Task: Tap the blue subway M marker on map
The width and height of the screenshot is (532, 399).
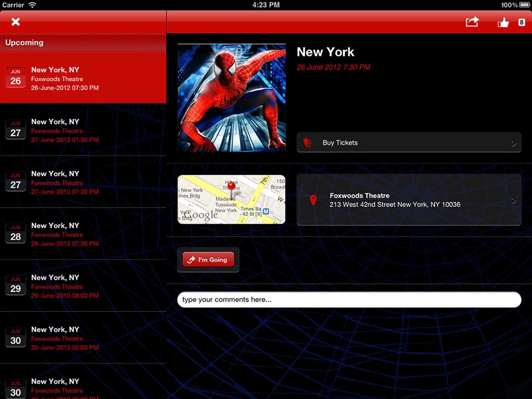Action: coord(266,211)
